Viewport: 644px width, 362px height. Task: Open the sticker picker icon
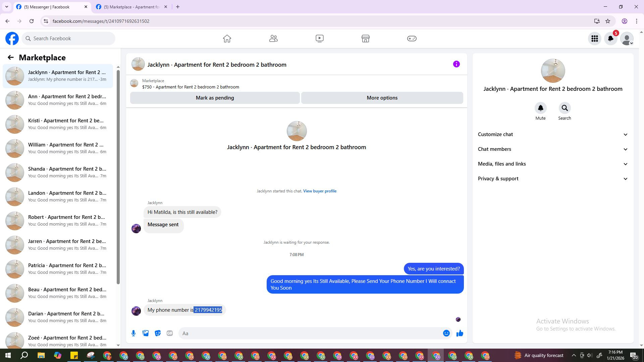pos(158,333)
